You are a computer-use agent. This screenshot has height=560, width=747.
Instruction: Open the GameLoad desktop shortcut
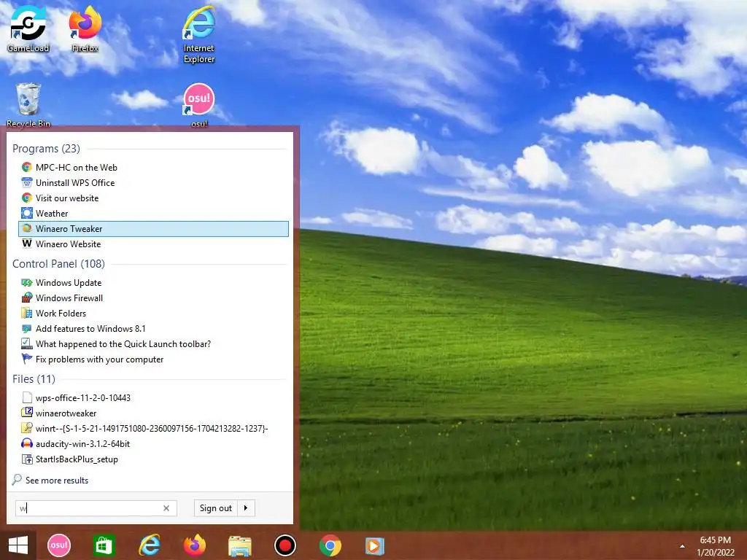(x=28, y=28)
